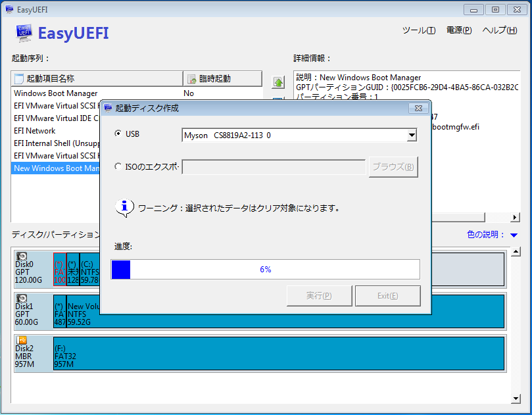
Task: Select EFI VMware Virtual IDE entry
Action: pyautogui.click(x=57, y=118)
